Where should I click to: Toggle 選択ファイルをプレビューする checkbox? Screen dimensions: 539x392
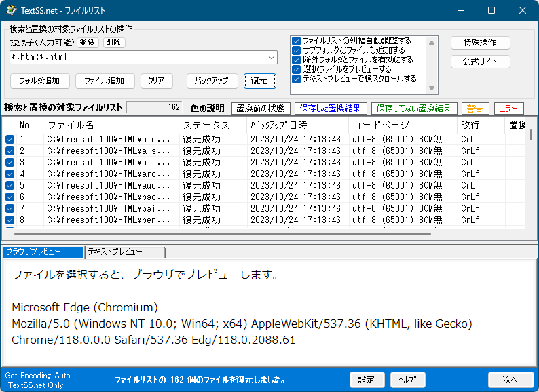(x=296, y=69)
